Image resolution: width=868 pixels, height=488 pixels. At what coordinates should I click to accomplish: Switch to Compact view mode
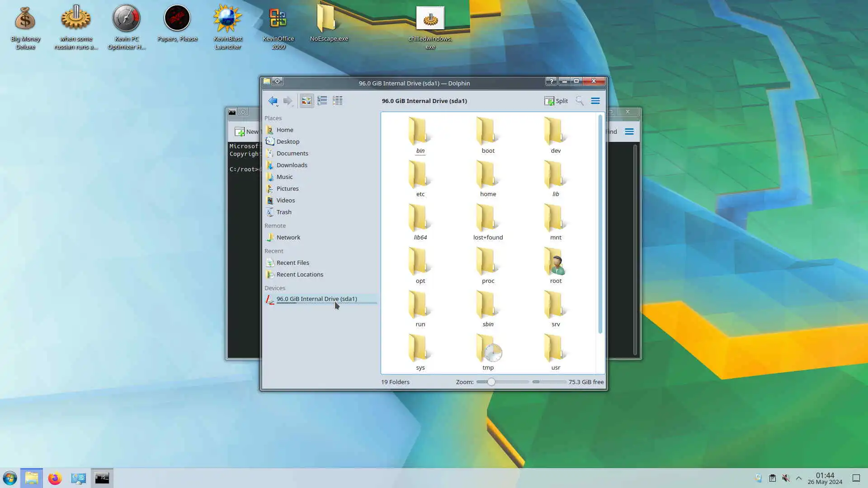tap(322, 101)
